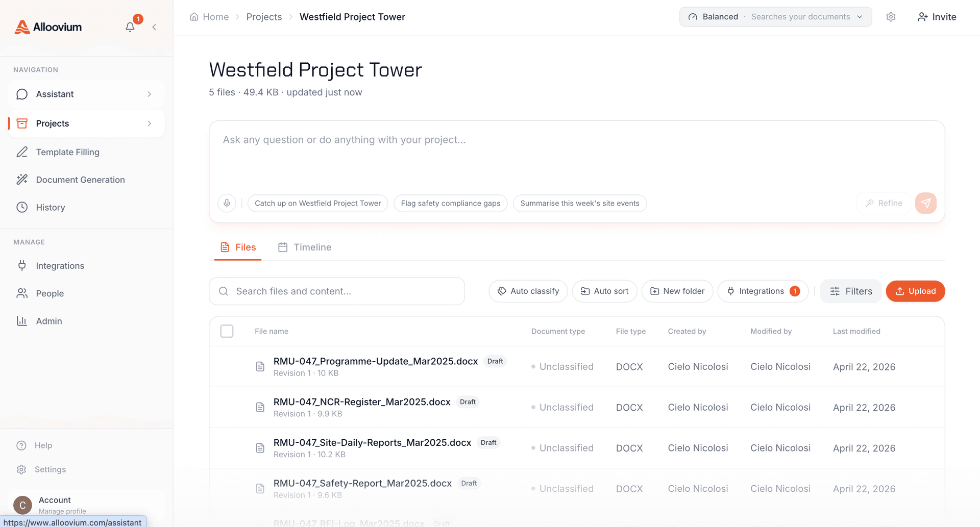Click file icon of Site-Daily-Reports document
This screenshot has width=980, height=527.
[260, 448]
